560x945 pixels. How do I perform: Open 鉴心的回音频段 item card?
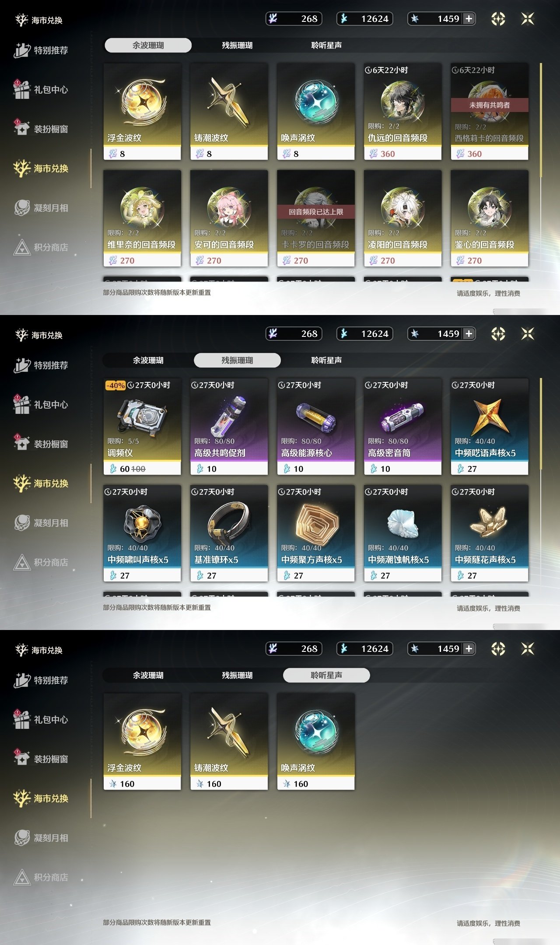tap(490, 218)
